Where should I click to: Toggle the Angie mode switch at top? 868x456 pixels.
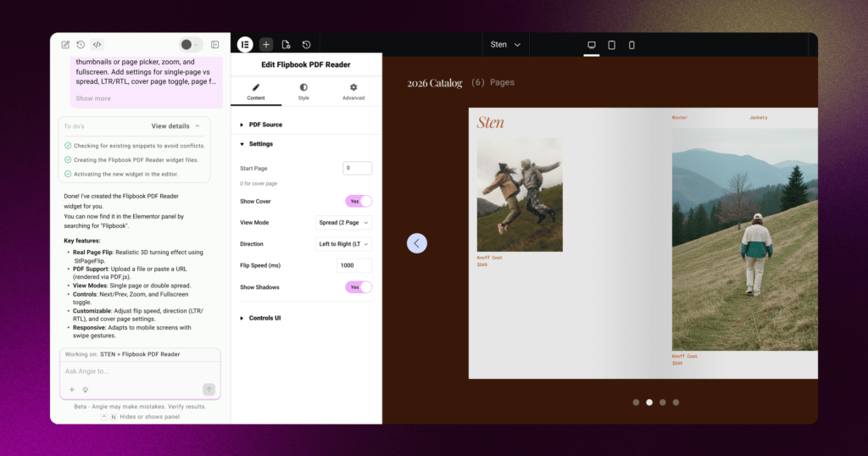(x=191, y=44)
